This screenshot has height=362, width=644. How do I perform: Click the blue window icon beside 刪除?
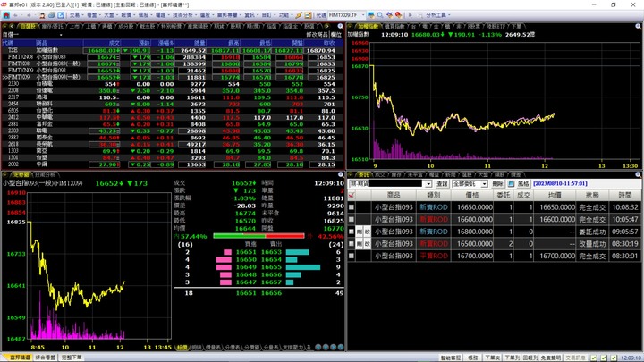511,184
